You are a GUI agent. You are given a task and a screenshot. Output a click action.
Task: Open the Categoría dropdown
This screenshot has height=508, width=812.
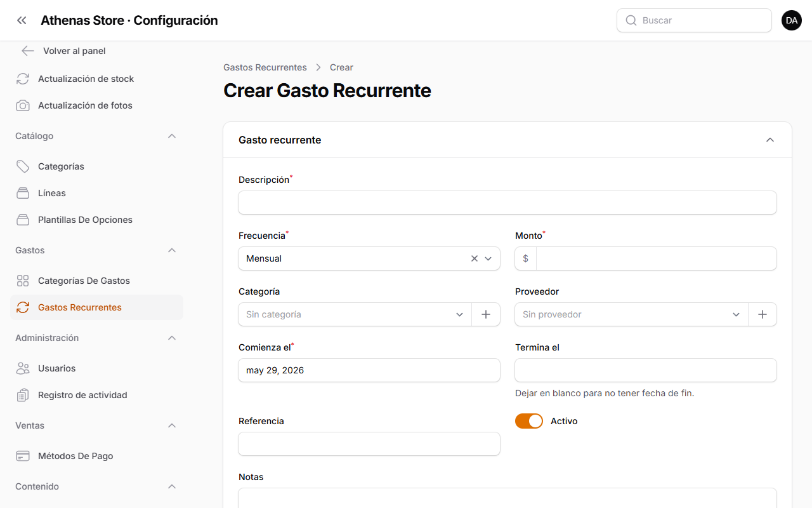[355, 314]
